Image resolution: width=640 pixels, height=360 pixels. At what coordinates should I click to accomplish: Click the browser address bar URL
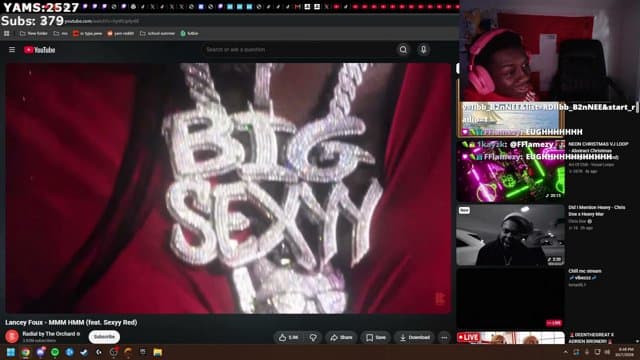pyautogui.click(x=102, y=21)
